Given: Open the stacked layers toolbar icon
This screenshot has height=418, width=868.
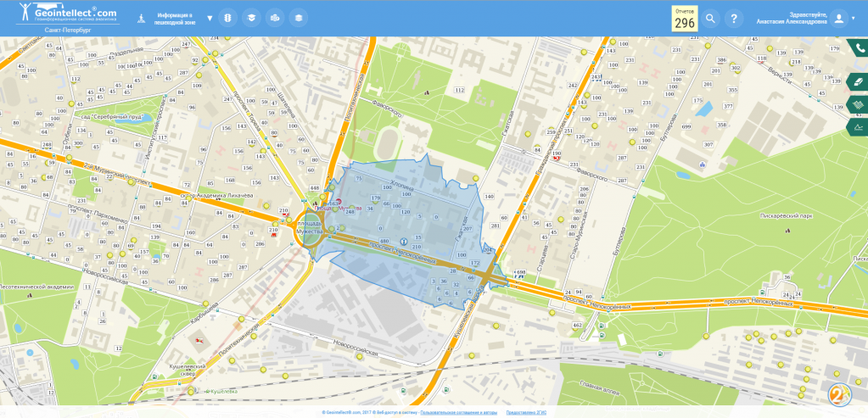Looking at the screenshot, I should [x=298, y=18].
